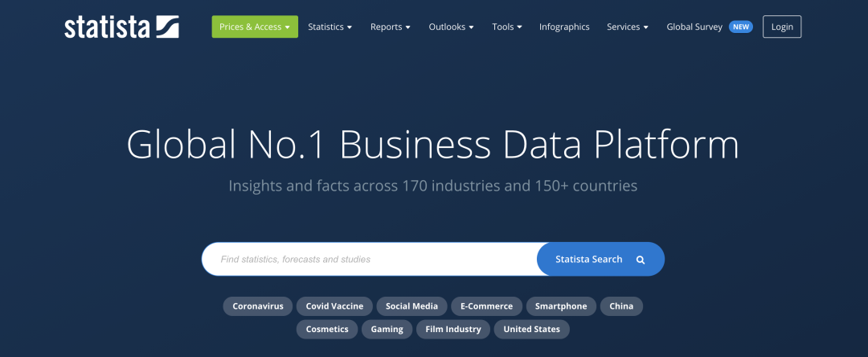Choose the Social Media tag

(x=411, y=306)
